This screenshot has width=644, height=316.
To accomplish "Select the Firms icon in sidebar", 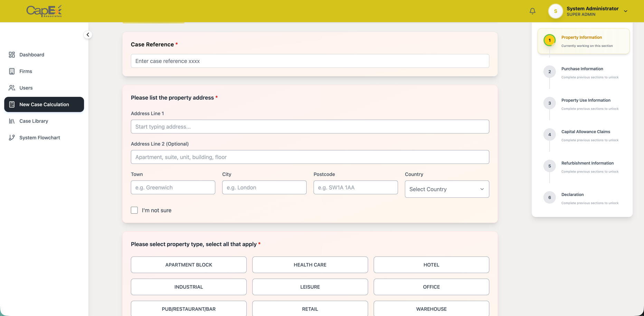I will [x=11, y=71].
